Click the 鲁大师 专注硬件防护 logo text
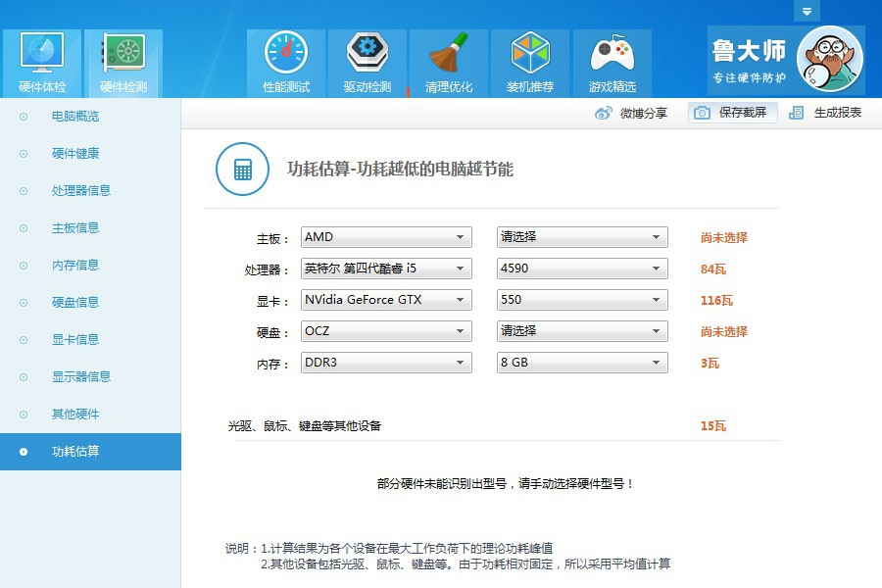 point(749,61)
